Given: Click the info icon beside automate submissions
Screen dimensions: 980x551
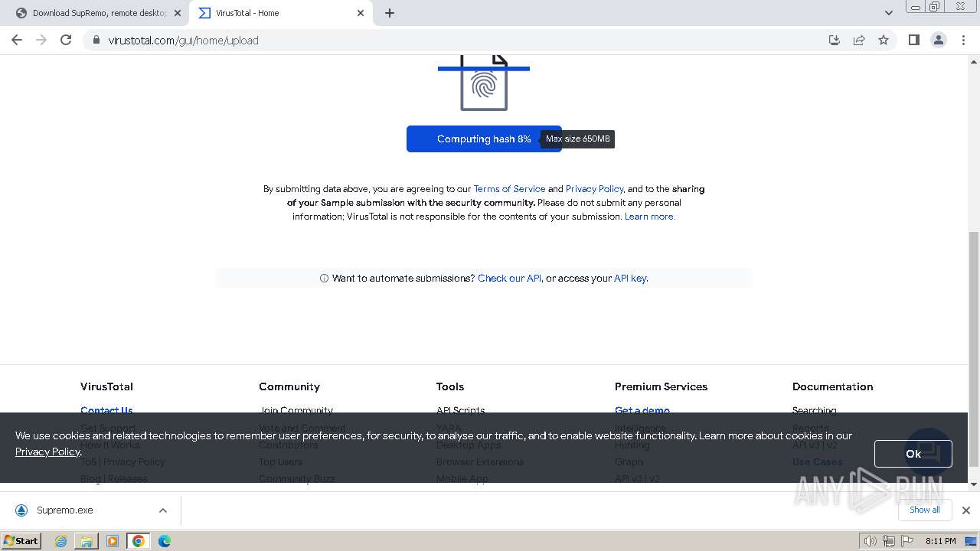Looking at the screenshot, I should 324,279.
